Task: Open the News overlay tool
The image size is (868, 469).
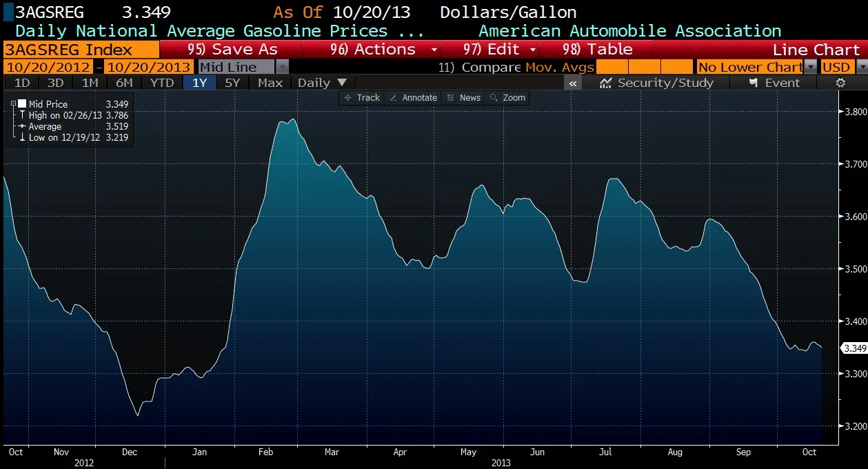Action: coord(463,98)
